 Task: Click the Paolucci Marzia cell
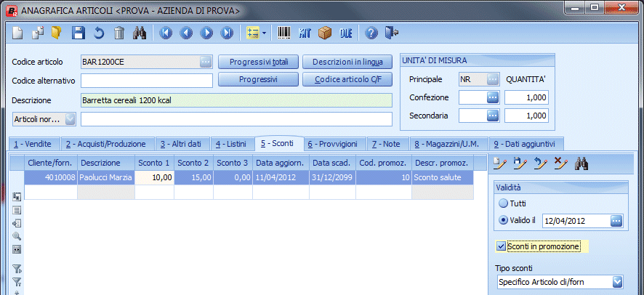pyautogui.click(x=106, y=178)
